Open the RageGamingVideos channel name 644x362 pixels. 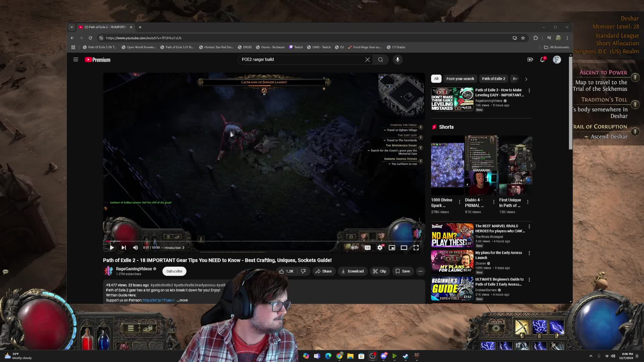[134, 269]
